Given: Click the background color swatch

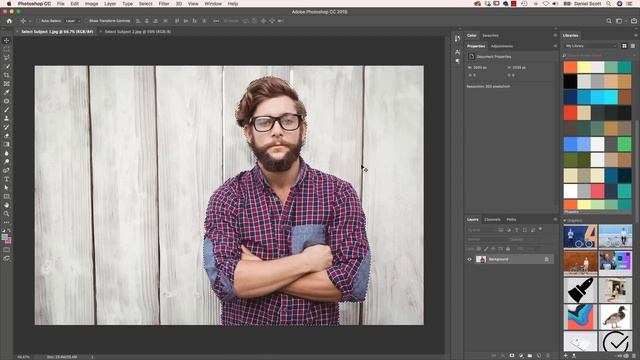Looking at the screenshot, I should 8,241.
